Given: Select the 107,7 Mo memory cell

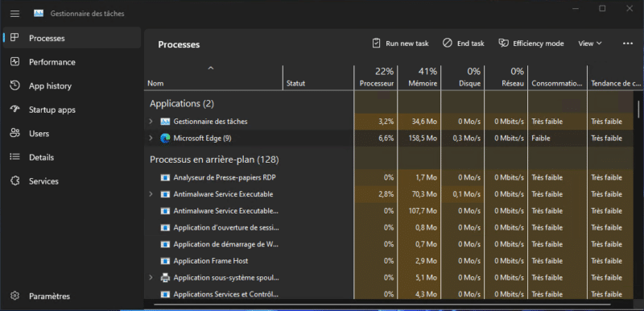Looking at the screenshot, I should [x=419, y=211].
